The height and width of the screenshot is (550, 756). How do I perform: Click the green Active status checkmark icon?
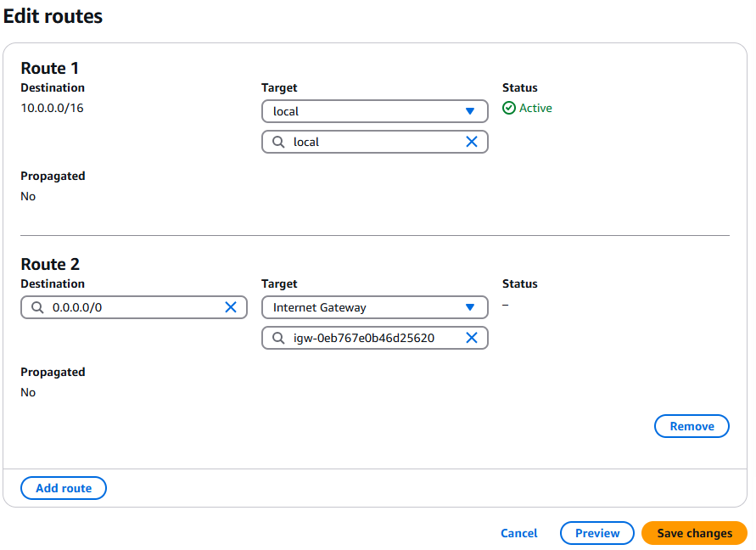click(509, 108)
